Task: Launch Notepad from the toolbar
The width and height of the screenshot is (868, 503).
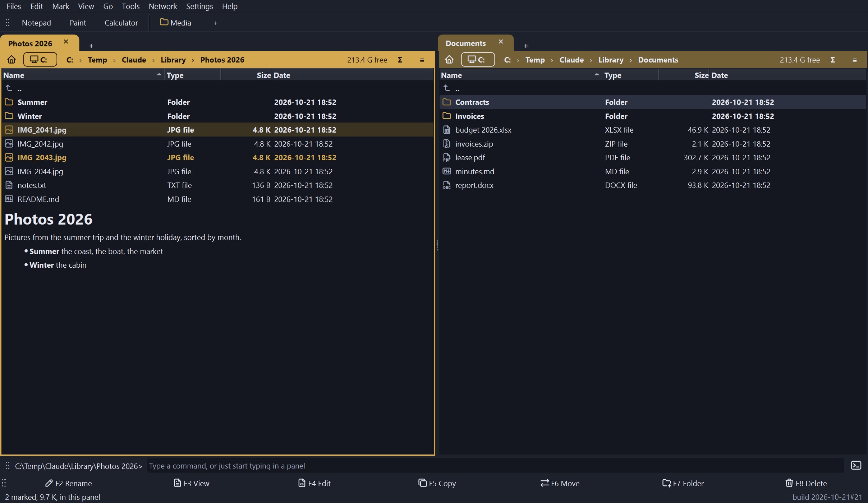Action: coord(36,23)
